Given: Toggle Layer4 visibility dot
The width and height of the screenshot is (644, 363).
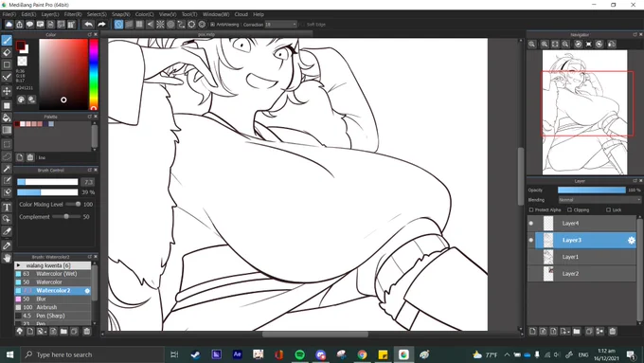Looking at the screenshot, I should point(531,224).
